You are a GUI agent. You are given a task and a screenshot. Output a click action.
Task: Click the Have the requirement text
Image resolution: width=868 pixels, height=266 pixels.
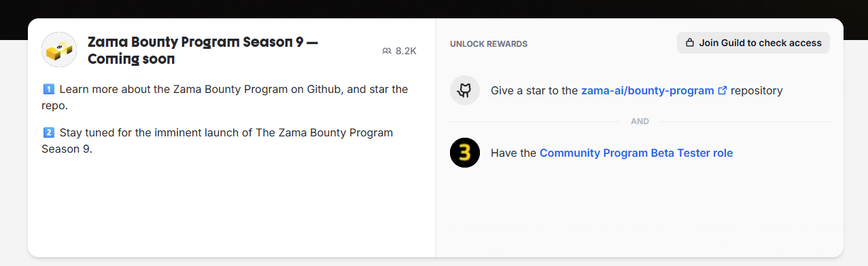tap(514, 153)
